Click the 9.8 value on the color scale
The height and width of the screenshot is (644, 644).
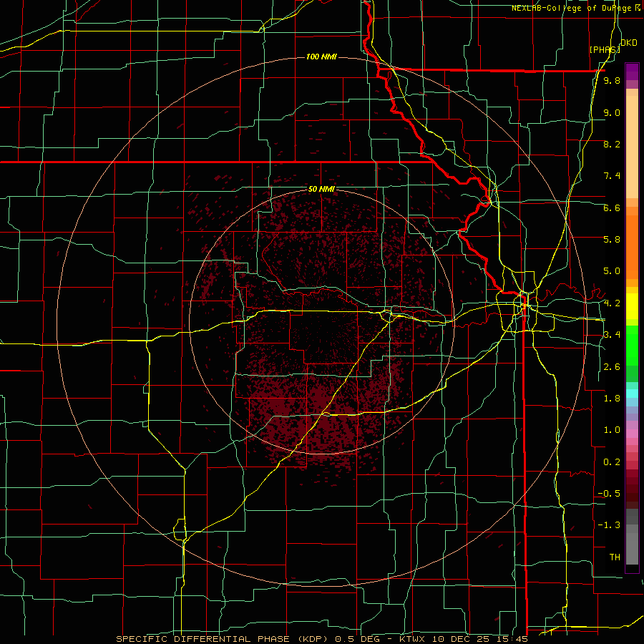[x=612, y=81]
